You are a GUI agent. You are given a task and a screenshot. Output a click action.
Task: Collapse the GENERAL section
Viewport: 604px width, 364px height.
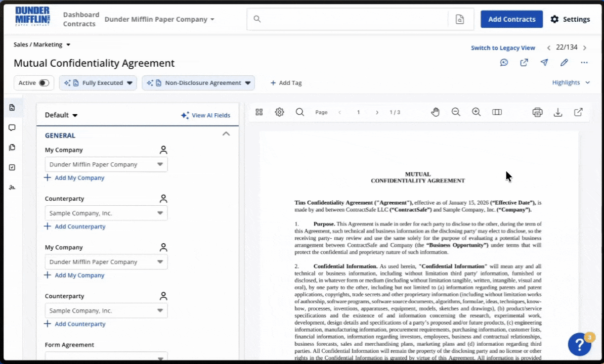pos(226,134)
